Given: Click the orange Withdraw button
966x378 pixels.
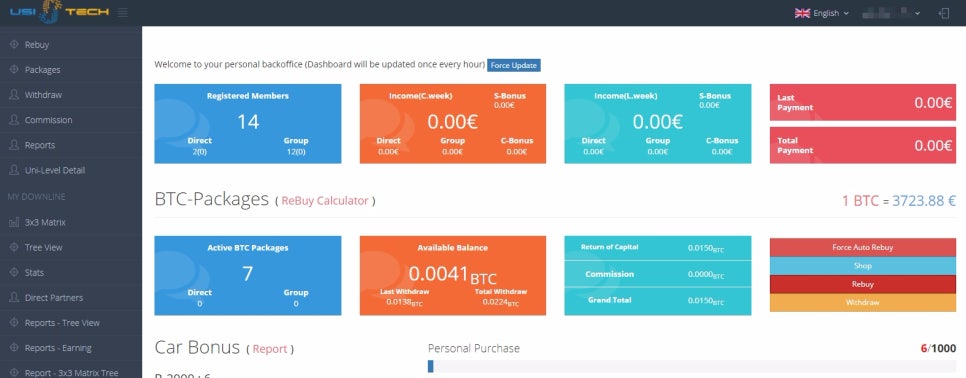Looking at the screenshot, I should pos(862,303).
